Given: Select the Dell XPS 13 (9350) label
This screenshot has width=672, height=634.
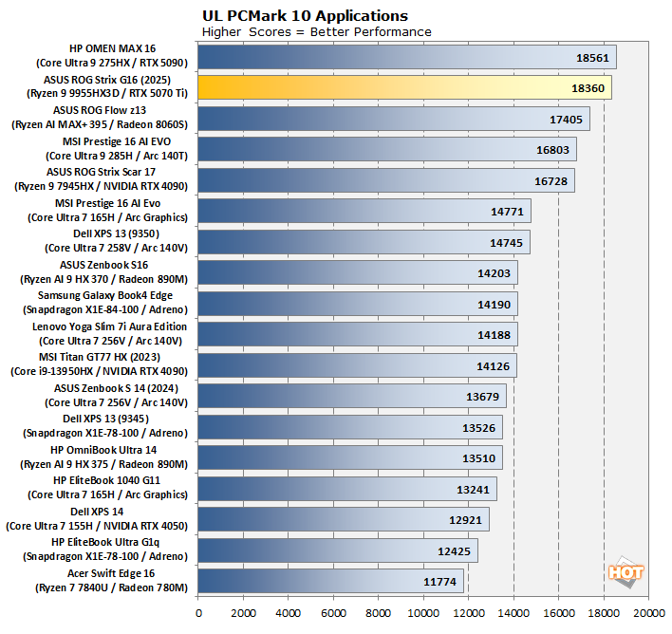Looking at the screenshot, I should coord(116,233).
